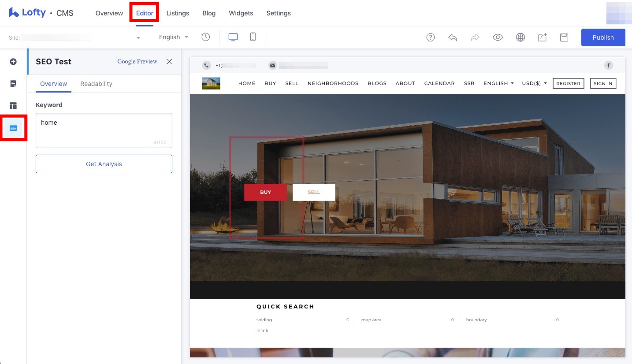Click the blurred email address in header
Viewport: 632px width, 364px height.
(304, 65)
